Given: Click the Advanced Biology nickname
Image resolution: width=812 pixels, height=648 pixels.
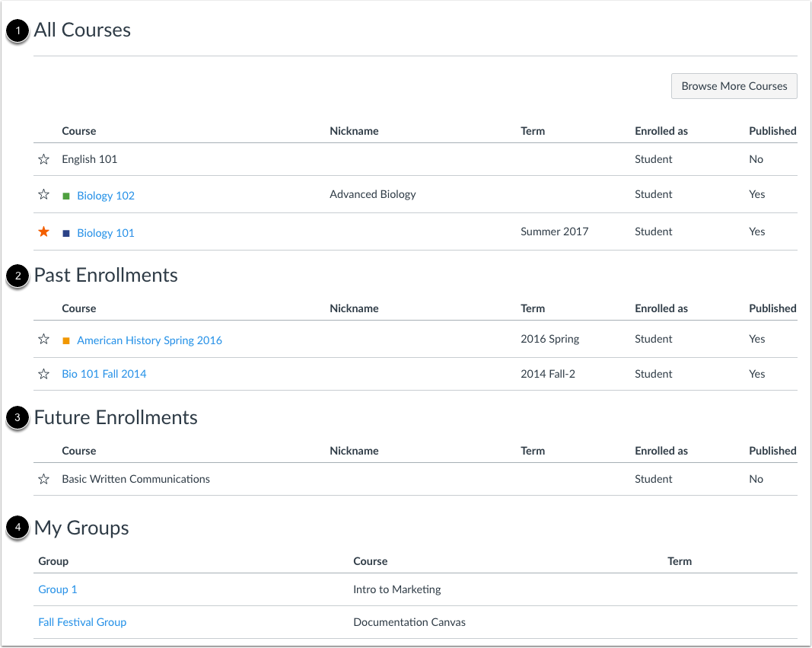Looking at the screenshot, I should point(373,194).
